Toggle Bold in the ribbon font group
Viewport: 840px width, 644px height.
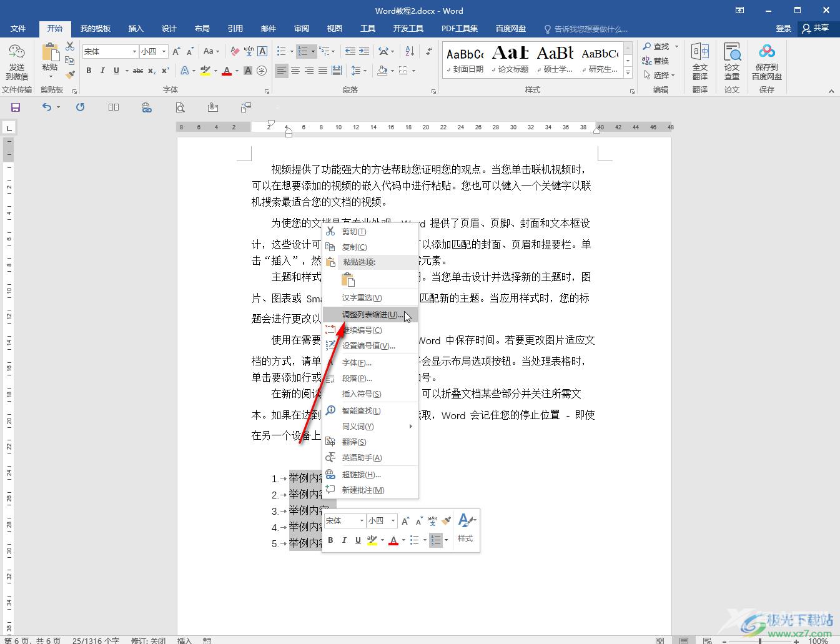89,71
